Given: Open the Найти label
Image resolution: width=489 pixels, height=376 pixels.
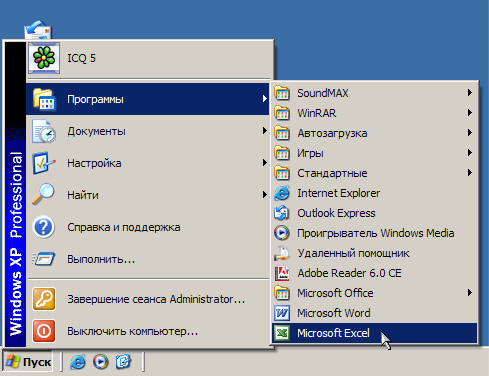Looking at the screenshot, I should 83,195.
